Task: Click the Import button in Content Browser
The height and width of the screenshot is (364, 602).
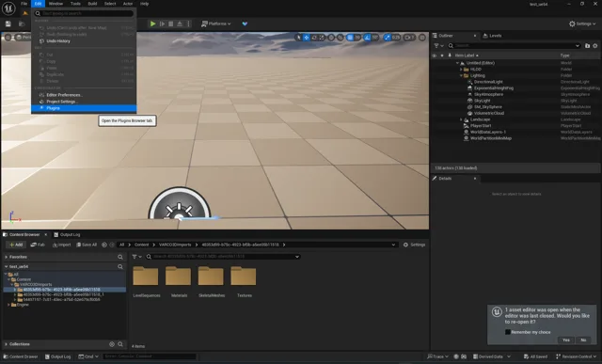Action: pos(61,245)
